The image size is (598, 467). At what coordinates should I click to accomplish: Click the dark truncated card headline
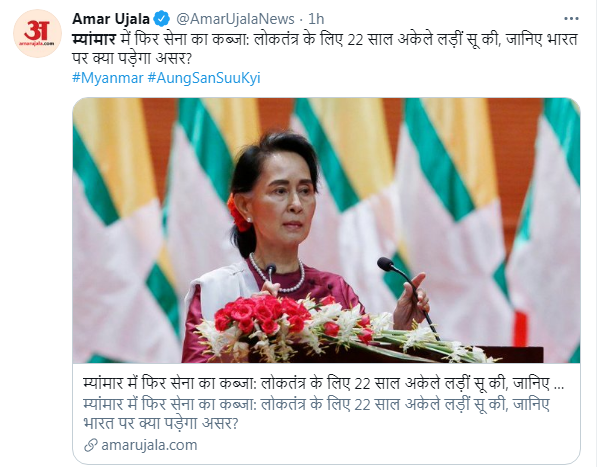[323, 384]
